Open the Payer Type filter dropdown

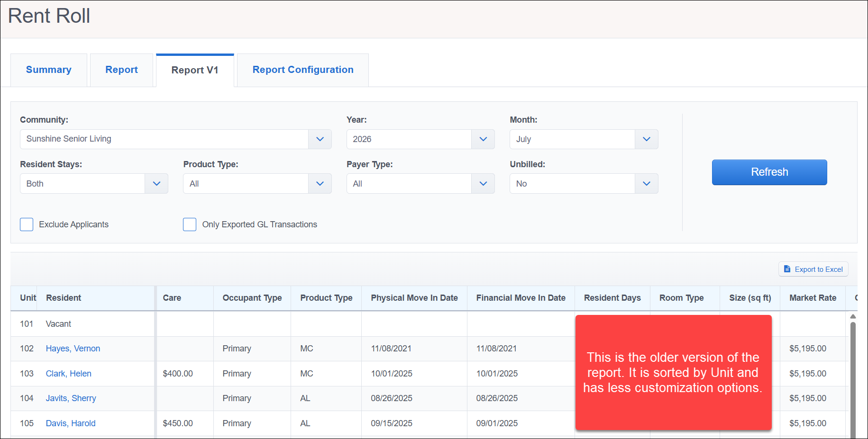point(420,184)
